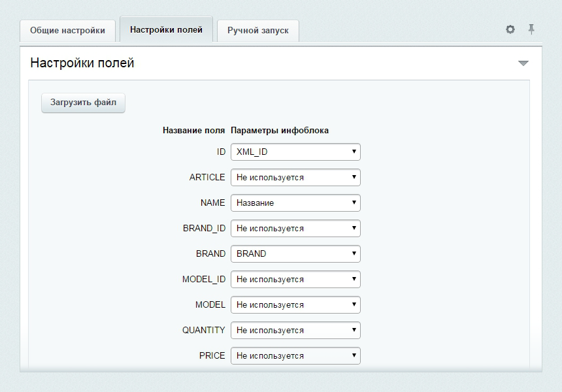Collapse the Настройки полей section arrow
This screenshot has width=562, height=392.
point(523,63)
